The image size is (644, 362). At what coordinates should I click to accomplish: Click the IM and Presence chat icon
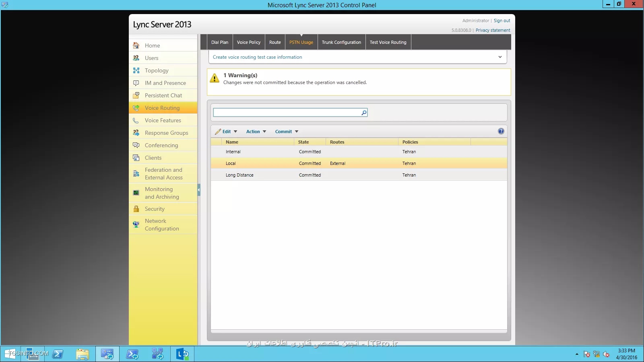[136, 83]
